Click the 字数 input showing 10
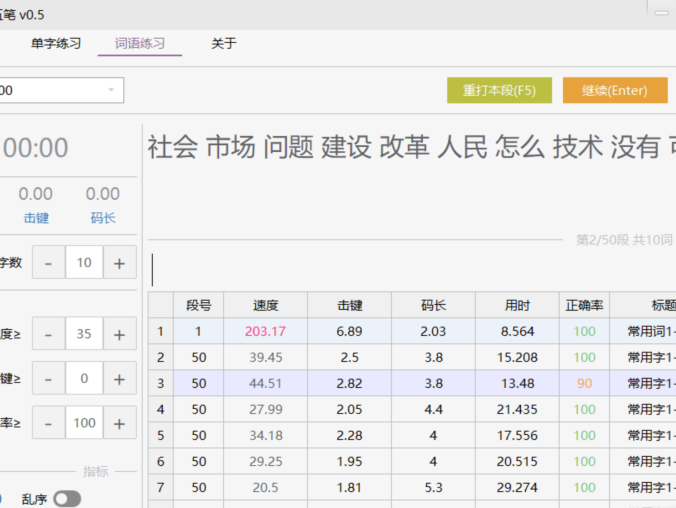This screenshot has width=676, height=508. [x=84, y=262]
